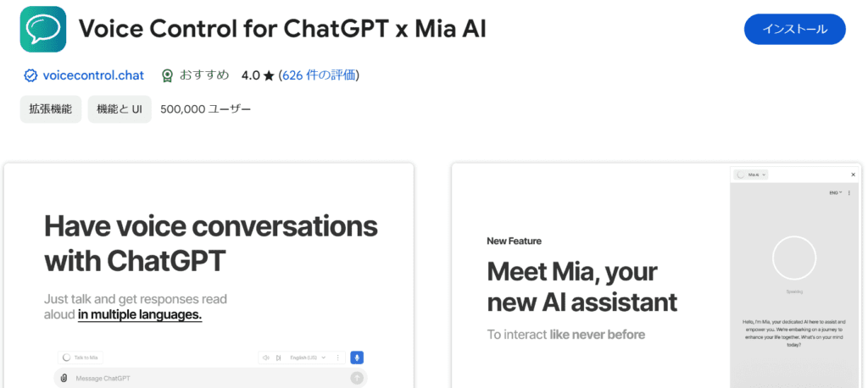Image resolution: width=868 pixels, height=388 pixels.
Task: Close the Mia AI panel
Action: click(x=853, y=175)
